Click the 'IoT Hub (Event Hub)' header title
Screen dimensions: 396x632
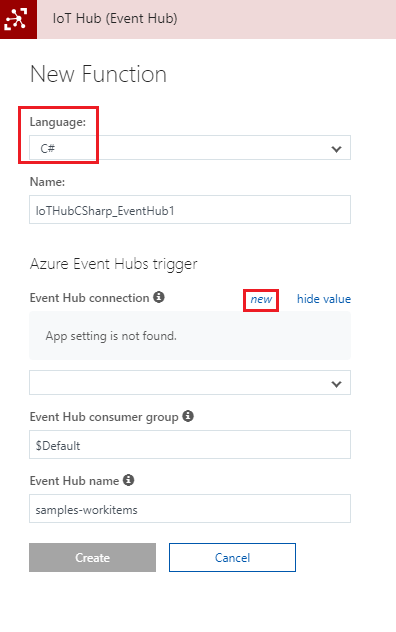click(x=115, y=19)
